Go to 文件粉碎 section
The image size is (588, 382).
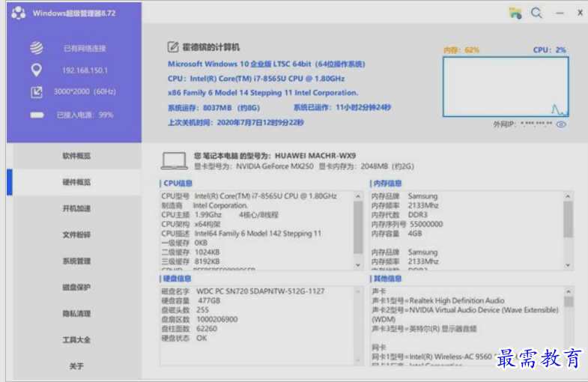coord(76,234)
